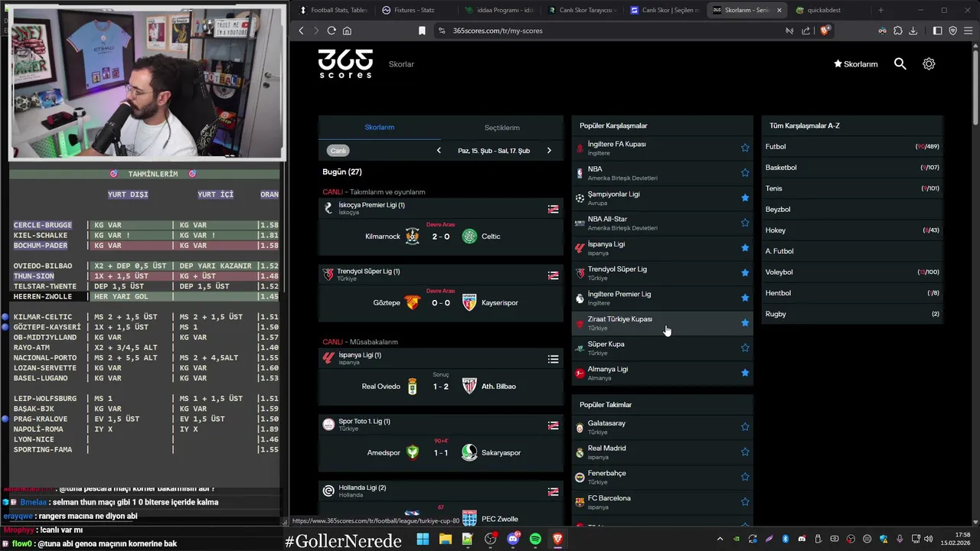
Task: Toggle the Canlı live filter pill
Action: [x=338, y=151]
